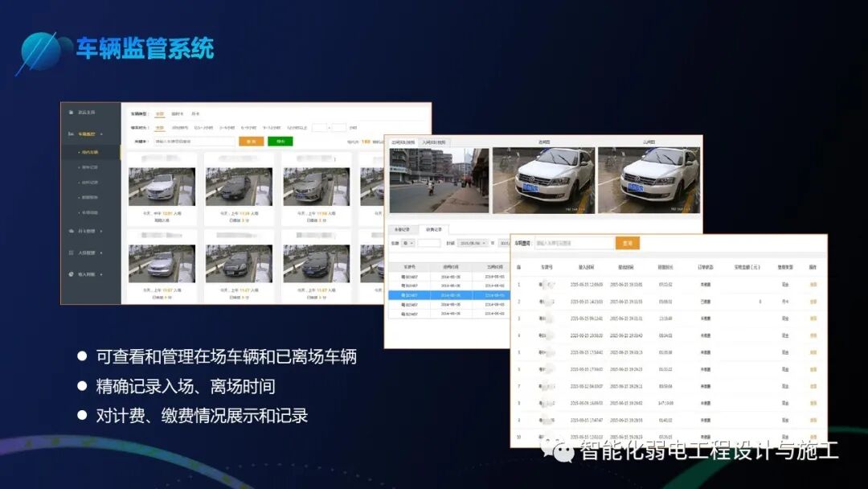Click the bullet 可查看和管理在场车辆和已离场车辆
This screenshot has width=868, height=489.
pos(227,356)
